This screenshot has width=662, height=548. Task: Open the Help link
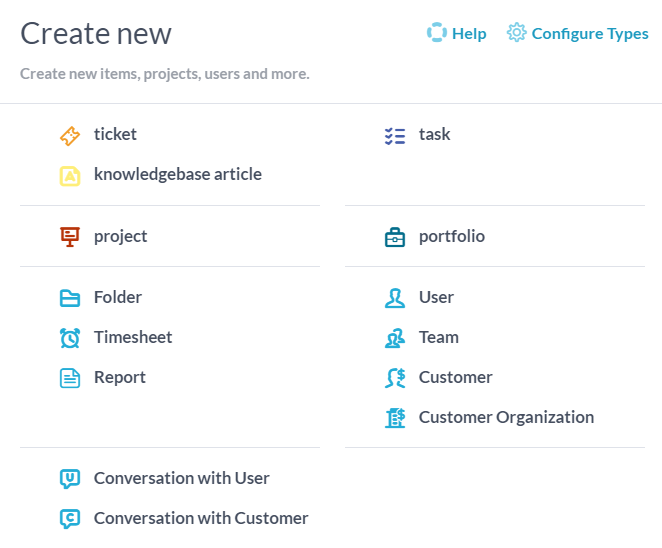[469, 34]
